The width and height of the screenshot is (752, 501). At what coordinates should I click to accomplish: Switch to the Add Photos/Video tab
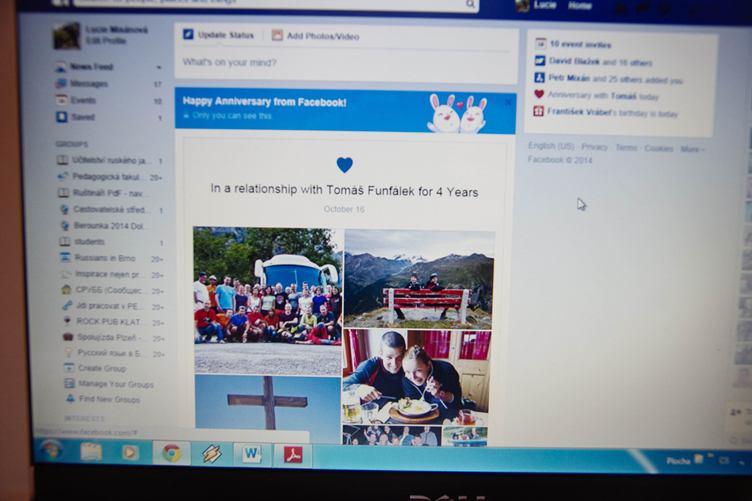tap(316, 36)
